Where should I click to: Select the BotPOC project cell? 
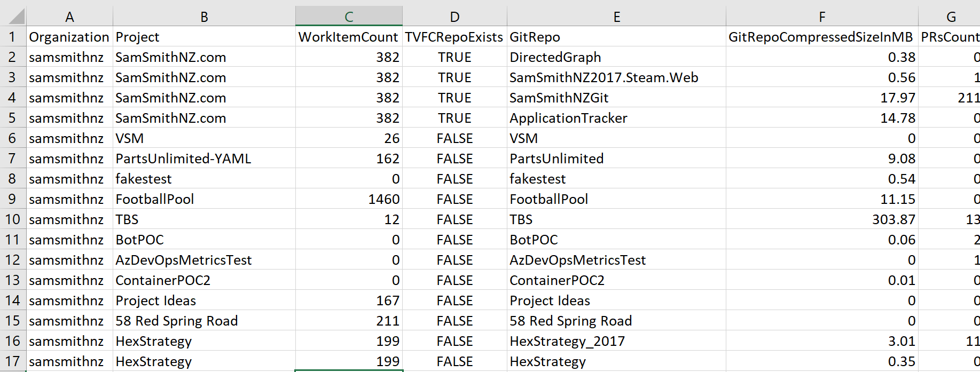[x=204, y=240]
